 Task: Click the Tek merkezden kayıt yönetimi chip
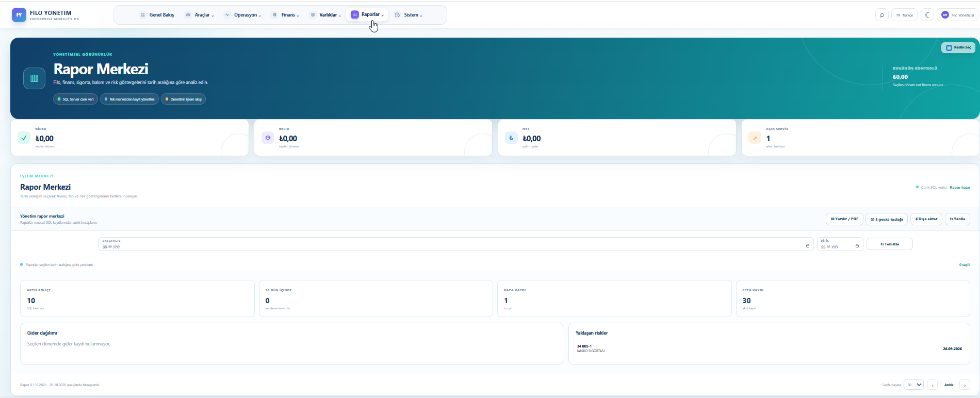[x=129, y=99]
